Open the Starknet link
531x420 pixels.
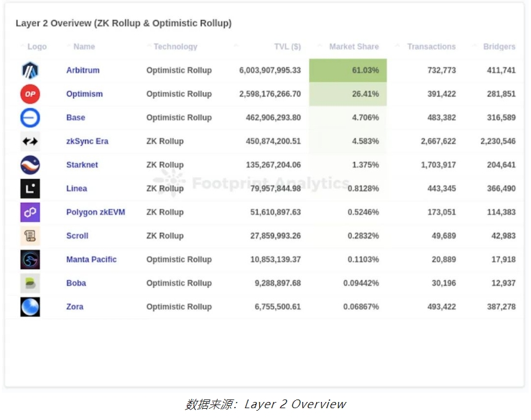(82, 165)
